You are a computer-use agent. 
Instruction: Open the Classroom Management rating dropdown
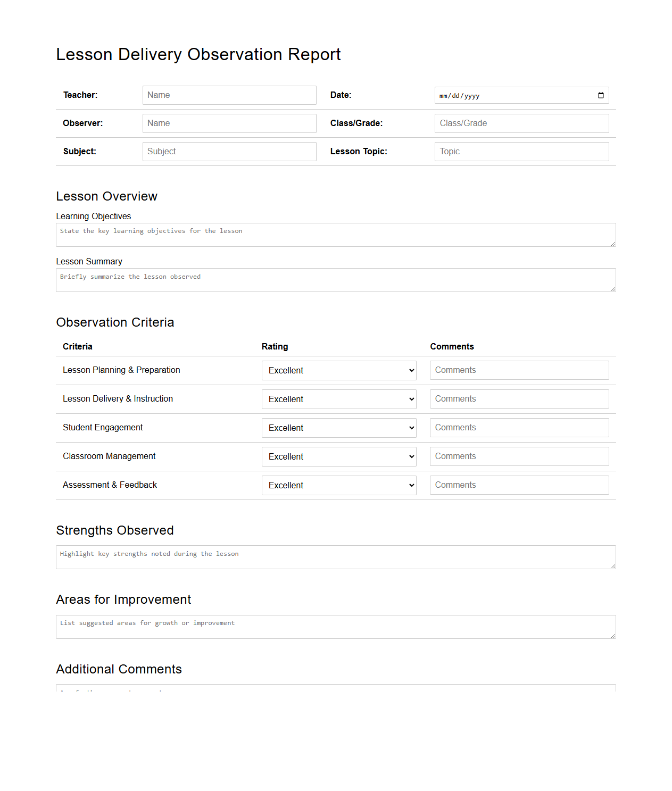click(x=338, y=456)
